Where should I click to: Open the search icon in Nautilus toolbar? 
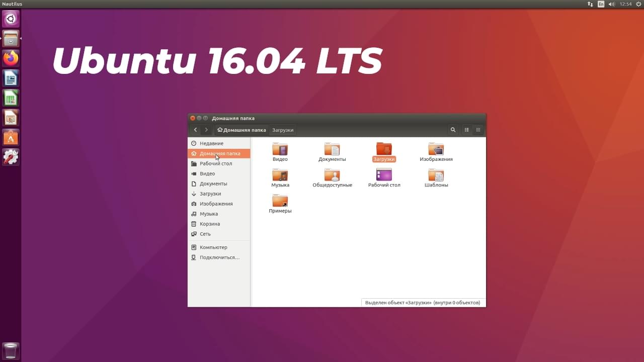(453, 130)
